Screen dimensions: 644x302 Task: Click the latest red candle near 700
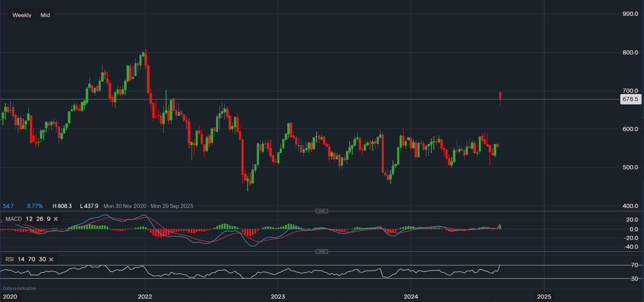pos(500,96)
